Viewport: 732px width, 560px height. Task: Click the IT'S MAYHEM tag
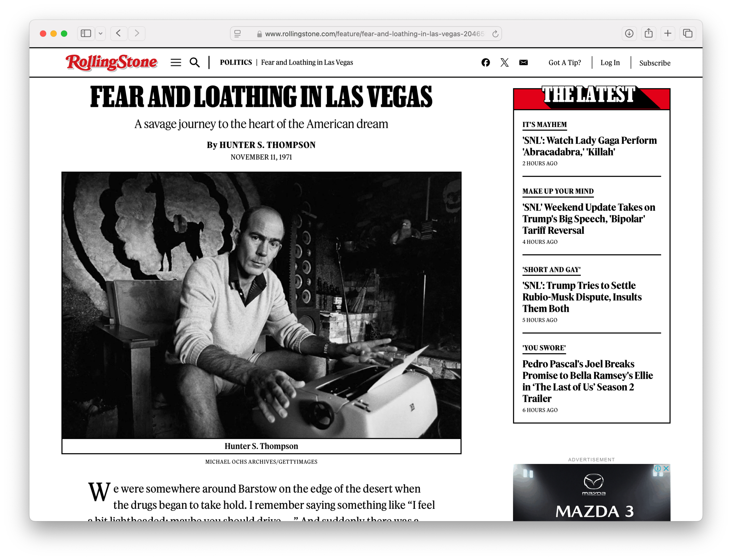pos(544,125)
